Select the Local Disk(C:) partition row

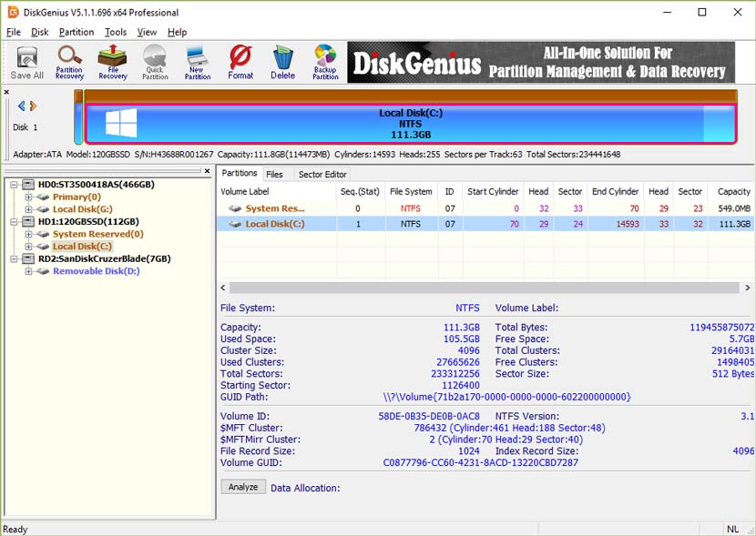[x=273, y=224]
